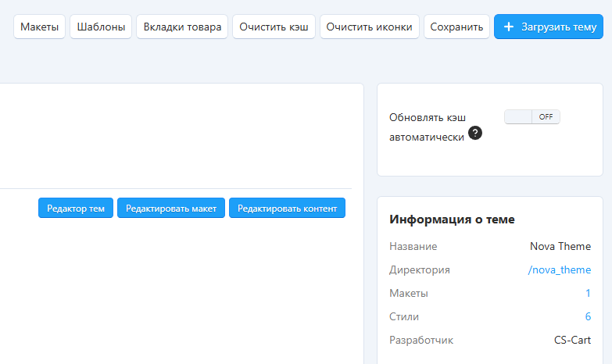The width and height of the screenshot is (612, 364).
Task: Open the /nova_theme directory link
Action: click(x=560, y=269)
